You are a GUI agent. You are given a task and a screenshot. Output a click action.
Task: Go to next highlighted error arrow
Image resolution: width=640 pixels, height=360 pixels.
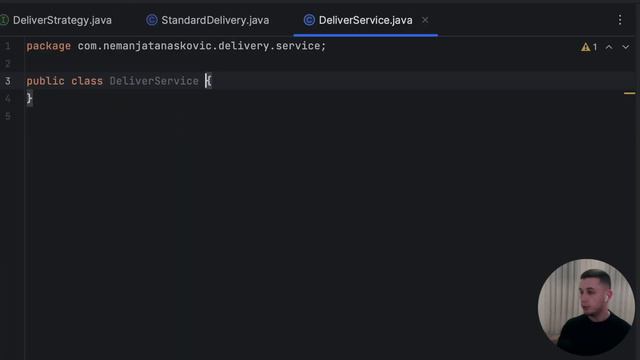[625, 47]
